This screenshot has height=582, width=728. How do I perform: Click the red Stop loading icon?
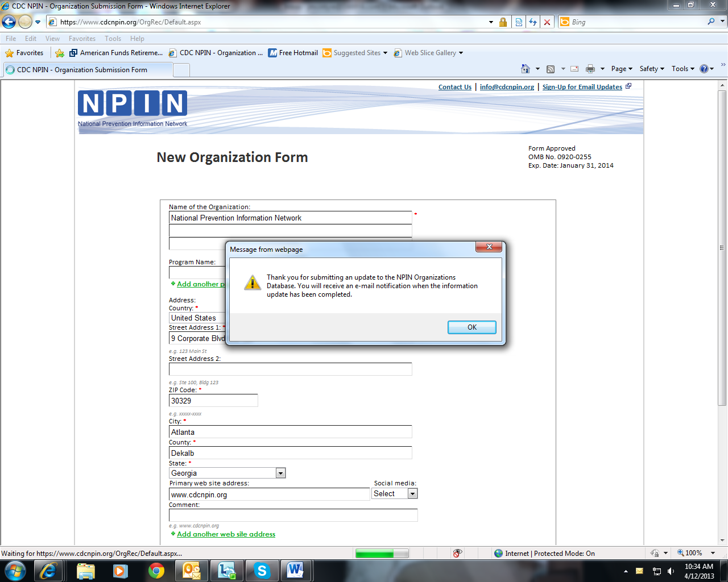[547, 22]
